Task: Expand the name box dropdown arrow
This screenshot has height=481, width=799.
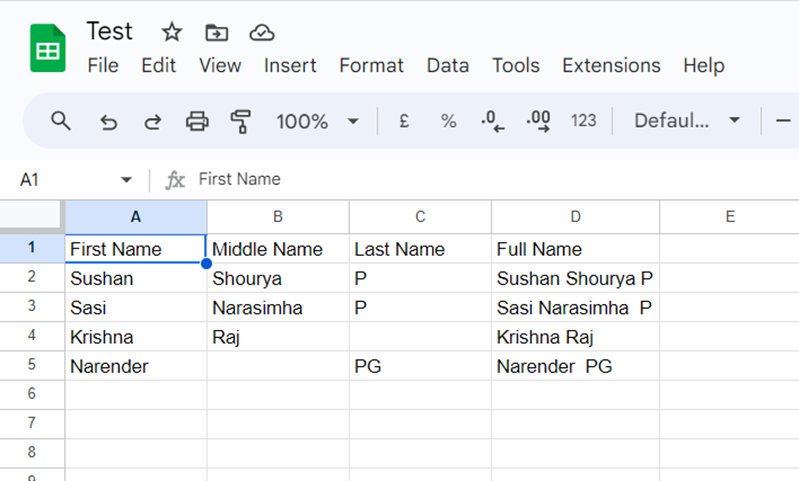Action: pos(126,180)
